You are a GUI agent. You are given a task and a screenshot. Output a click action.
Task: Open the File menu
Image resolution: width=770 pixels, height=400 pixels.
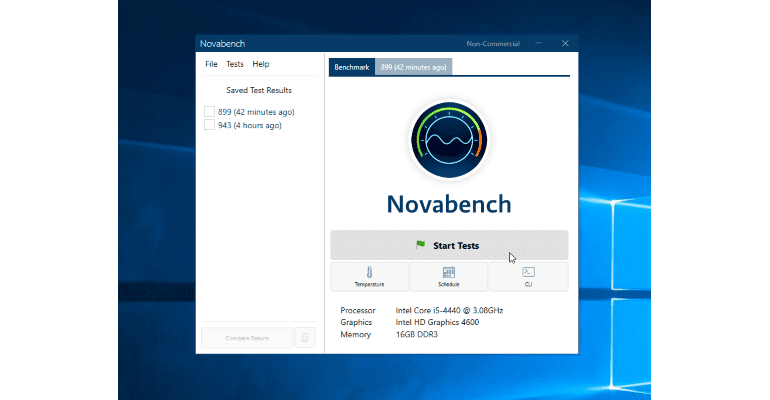click(x=211, y=64)
